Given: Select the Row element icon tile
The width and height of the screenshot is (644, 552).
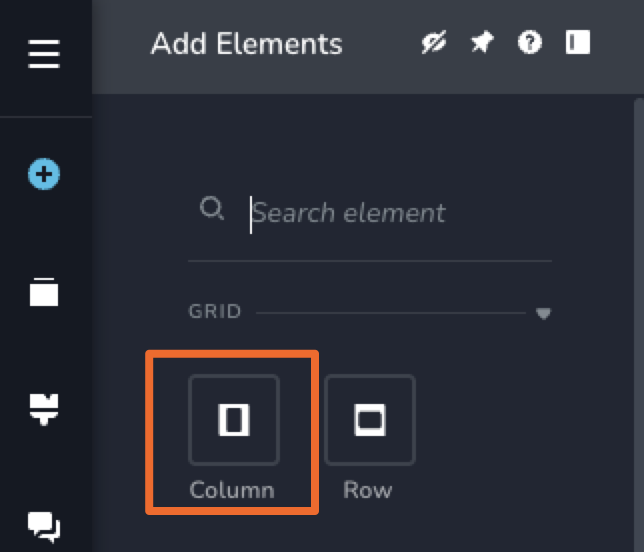Looking at the screenshot, I should tap(370, 420).
